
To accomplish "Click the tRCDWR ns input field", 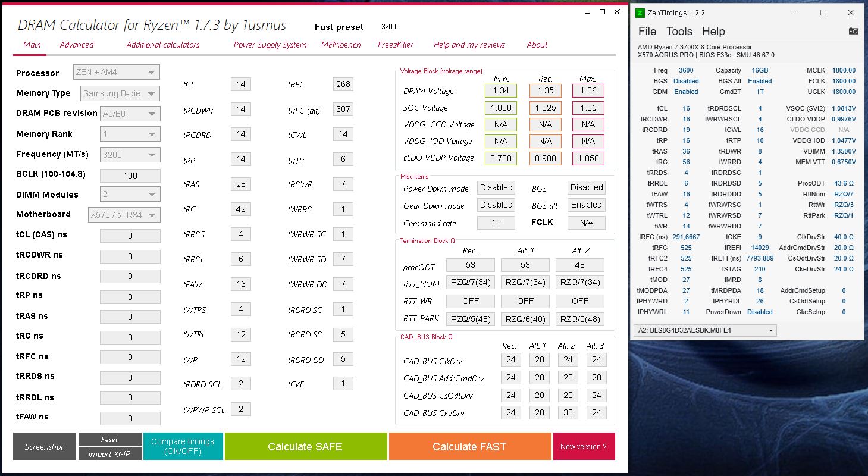I will coord(130,256).
